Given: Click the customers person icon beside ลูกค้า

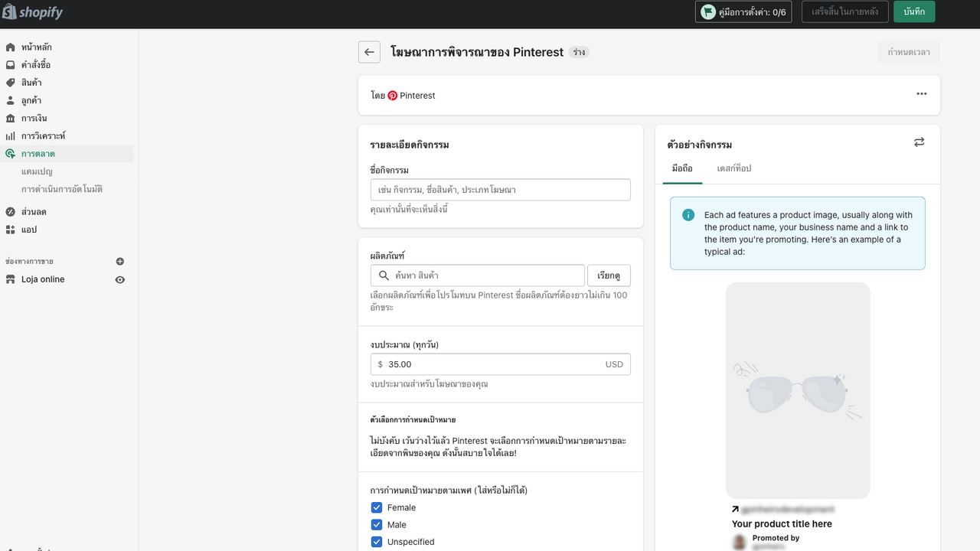Looking at the screenshot, I should click(10, 100).
